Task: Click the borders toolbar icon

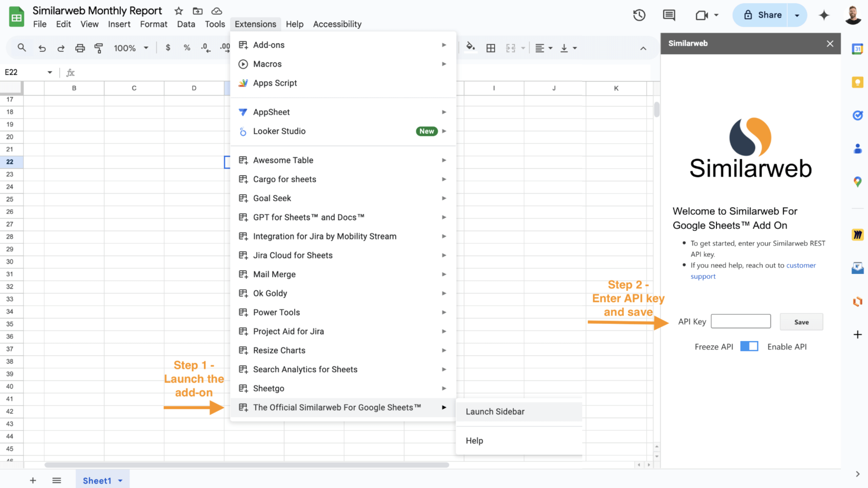Action: tap(490, 48)
